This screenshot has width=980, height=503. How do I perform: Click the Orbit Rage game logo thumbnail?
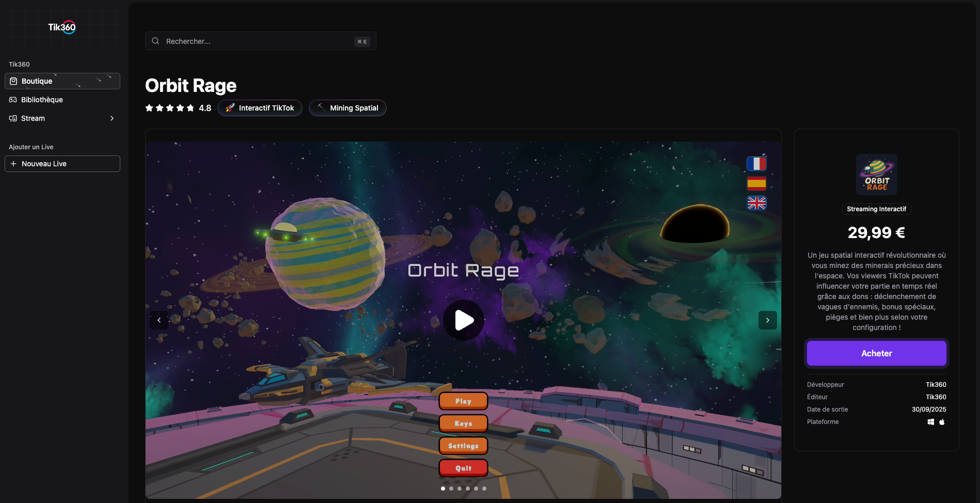[876, 175]
